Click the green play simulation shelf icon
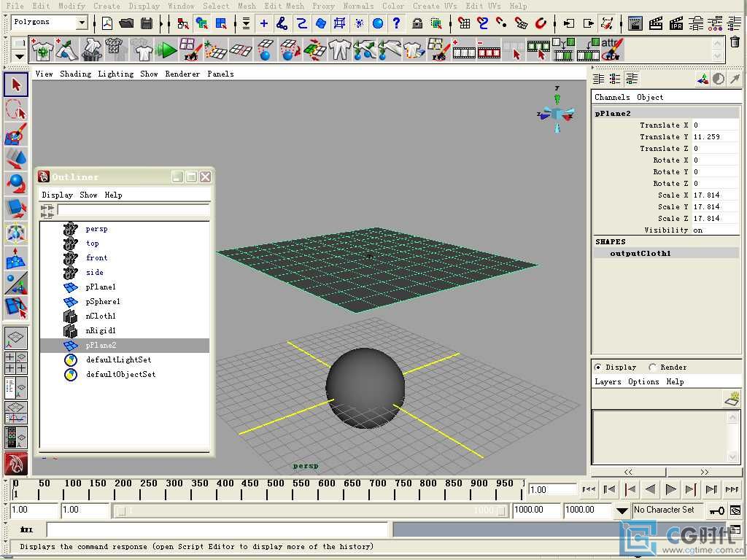This screenshot has width=747, height=560. click(166, 50)
